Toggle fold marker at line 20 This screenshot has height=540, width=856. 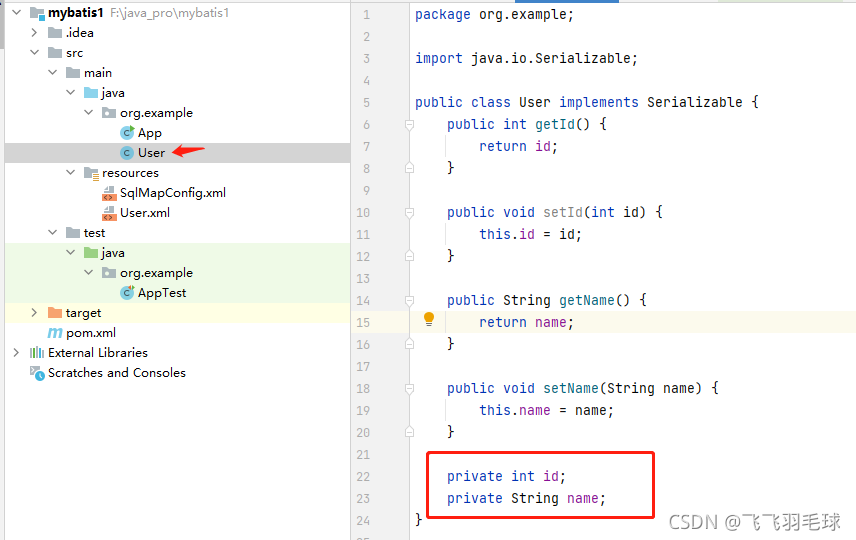coord(409,432)
